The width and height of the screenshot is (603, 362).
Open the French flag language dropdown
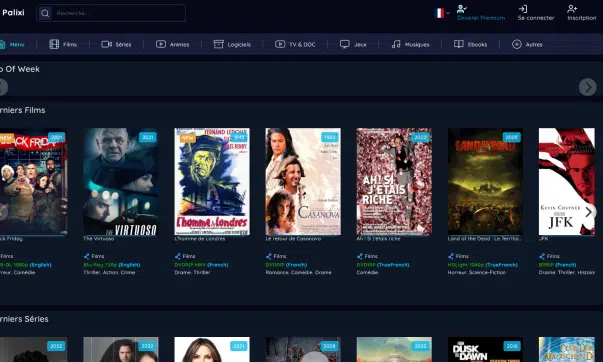point(441,13)
